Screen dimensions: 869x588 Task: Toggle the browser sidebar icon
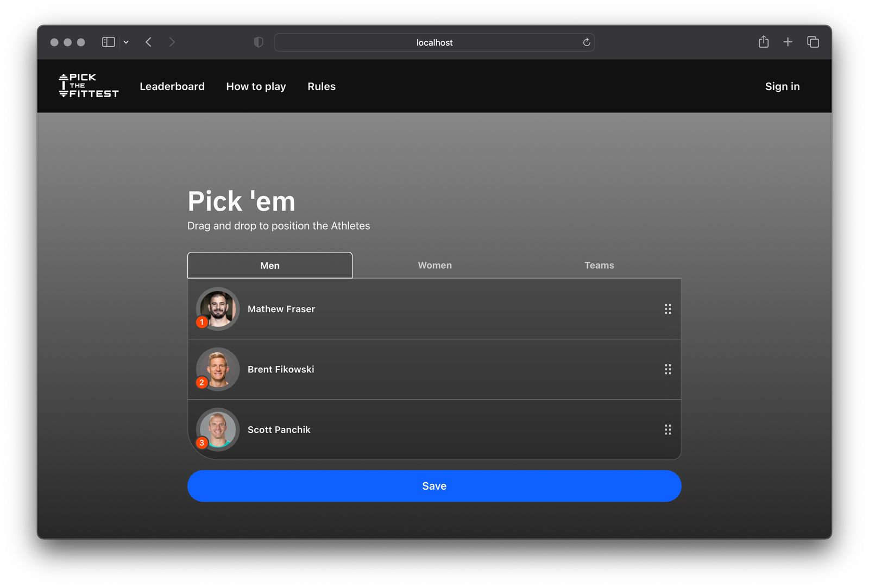[108, 42]
